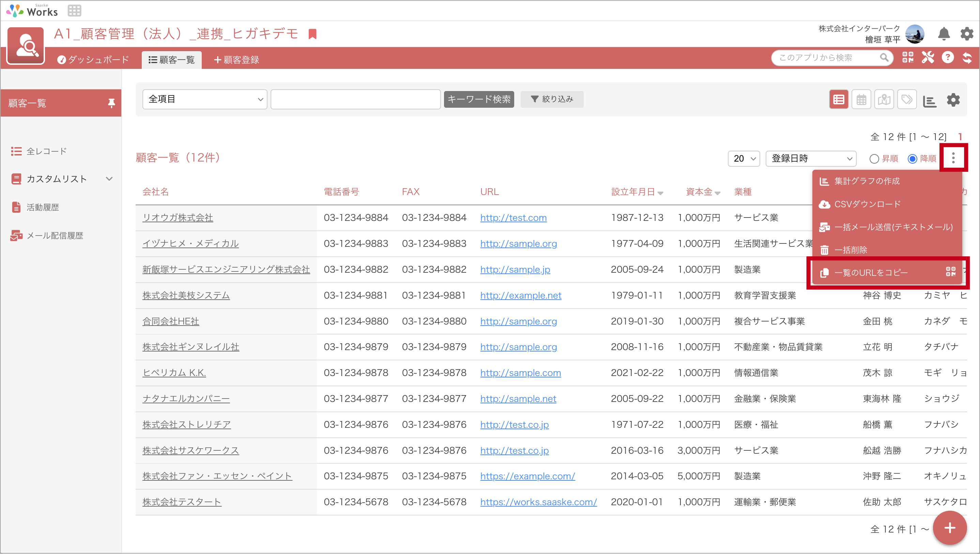This screenshot has height=554, width=980.
Task: Open the https://example.com/ link
Action: click(x=527, y=476)
